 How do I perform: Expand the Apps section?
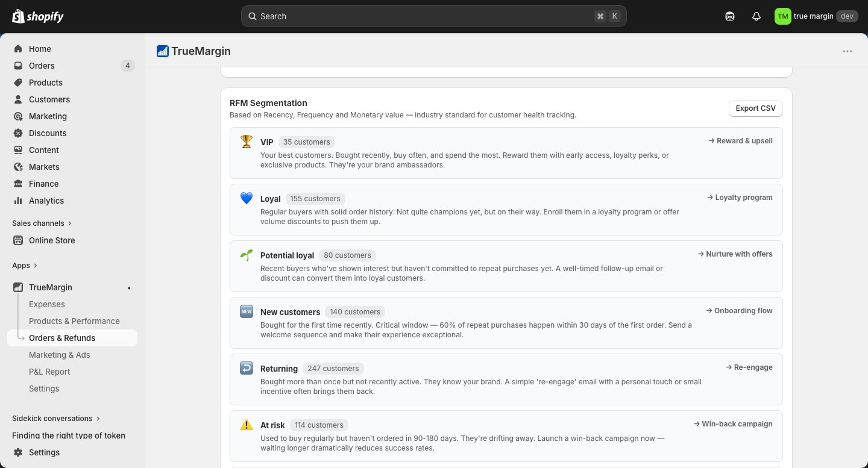[x=25, y=266]
